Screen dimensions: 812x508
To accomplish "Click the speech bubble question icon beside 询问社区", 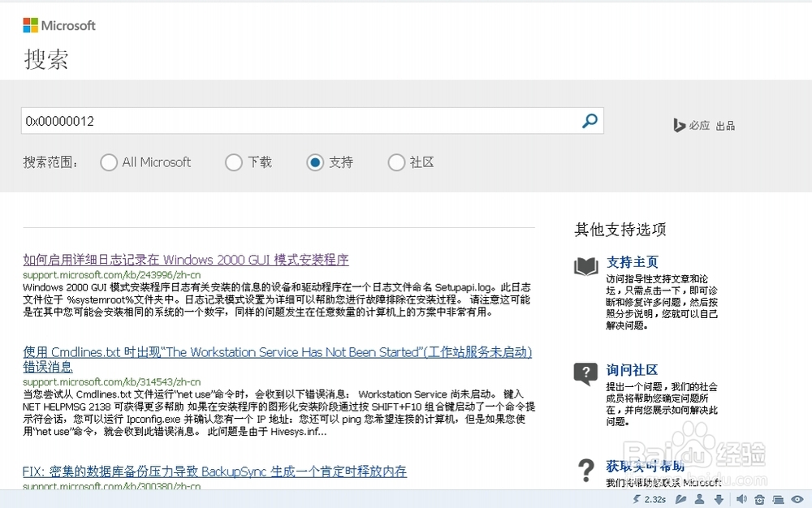I will point(585,373).
